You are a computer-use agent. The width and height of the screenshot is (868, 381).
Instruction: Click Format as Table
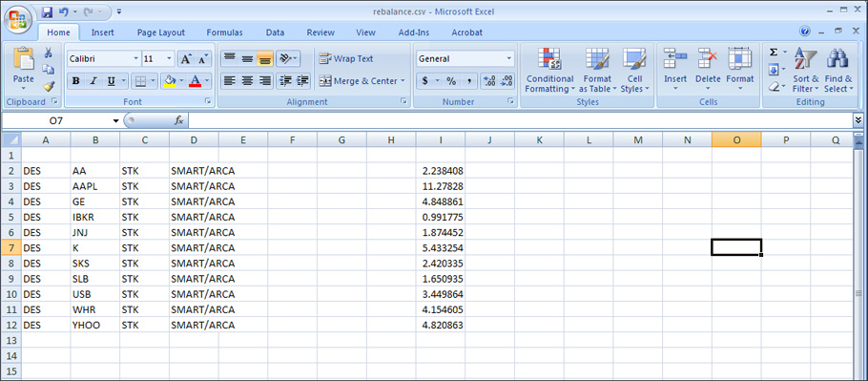[x=597, y=71]
